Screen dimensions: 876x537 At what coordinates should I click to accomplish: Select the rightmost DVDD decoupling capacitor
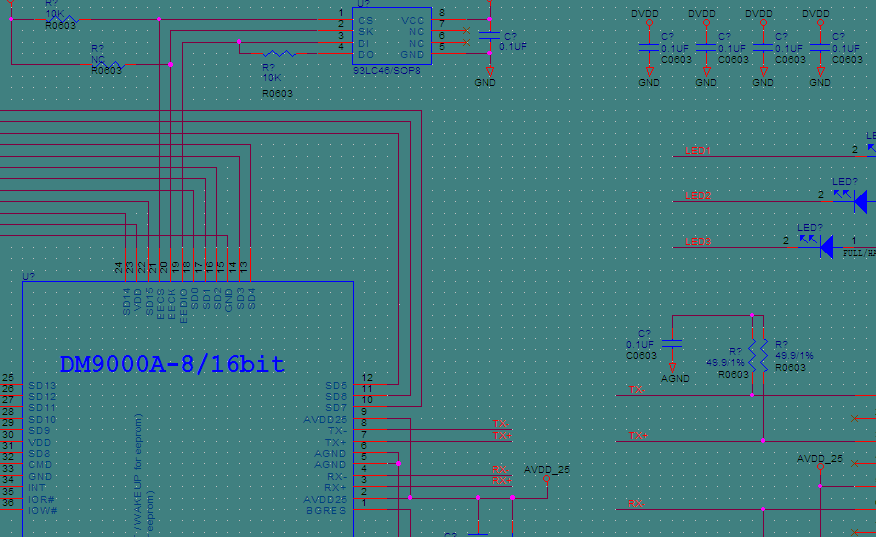tap(820, 48)
